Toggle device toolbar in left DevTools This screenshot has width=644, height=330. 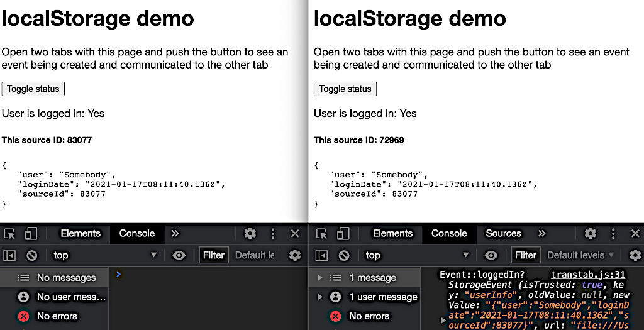[x=31, y=234]
